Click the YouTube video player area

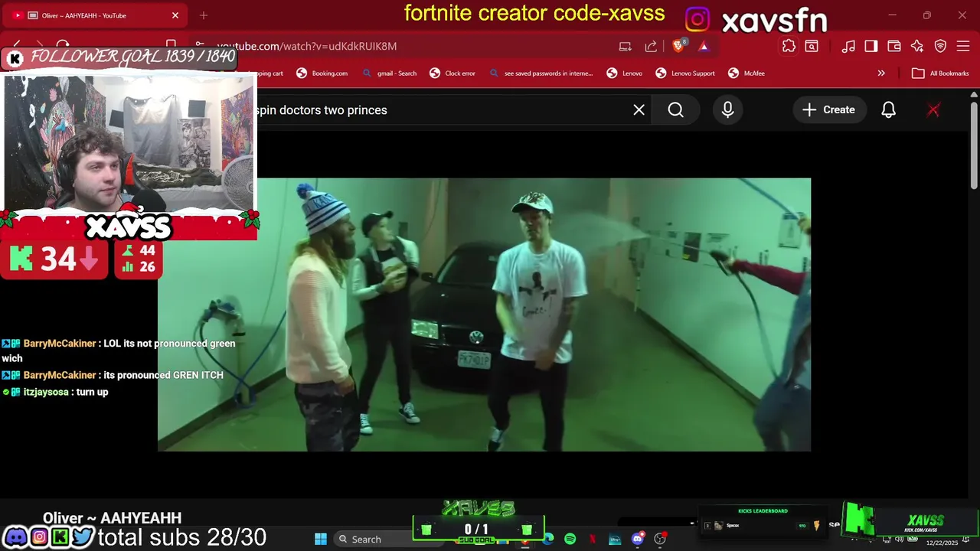click(x=484, y=315)
